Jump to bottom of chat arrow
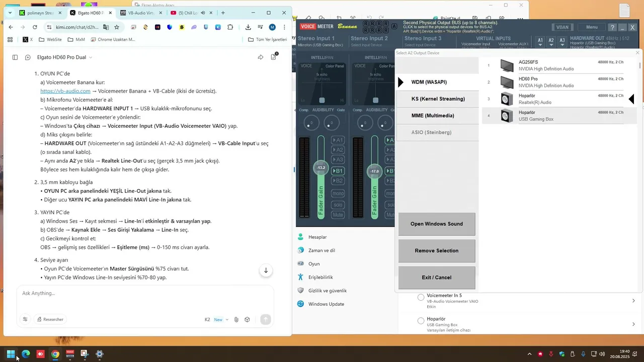Viewport: 644px width, 362px height. 266,270
